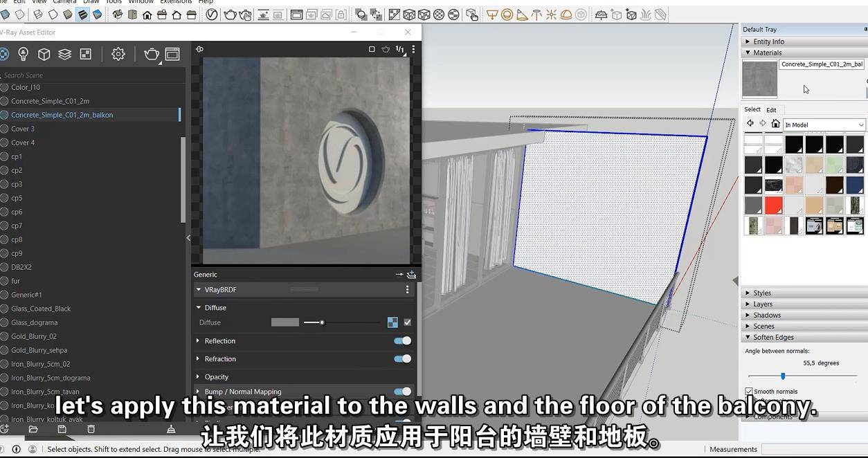Add a V-Ray Spot Light from toolbar
This screenshot has width=868, height=458.
(521, 15)
